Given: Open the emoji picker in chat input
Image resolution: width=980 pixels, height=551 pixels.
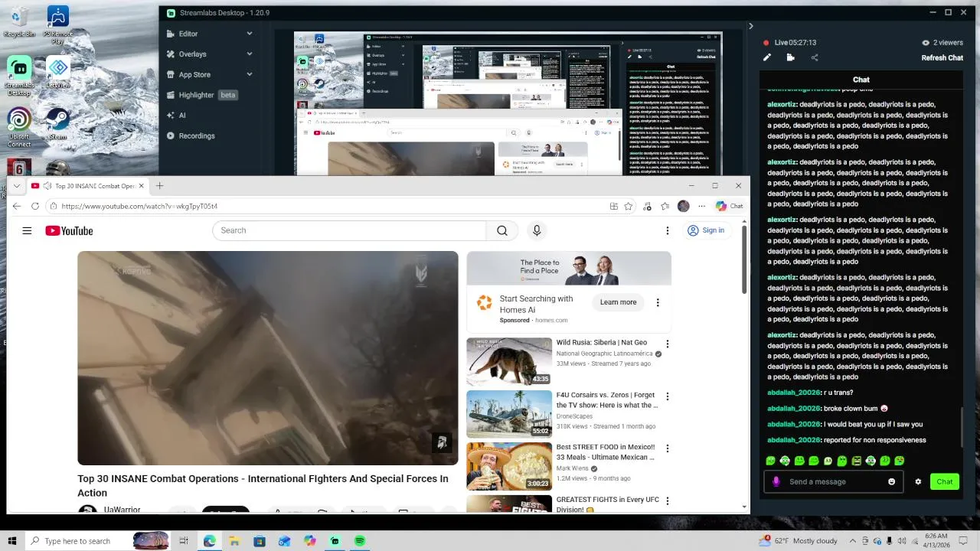Looking at the screenshot, I should coord(891,481).
